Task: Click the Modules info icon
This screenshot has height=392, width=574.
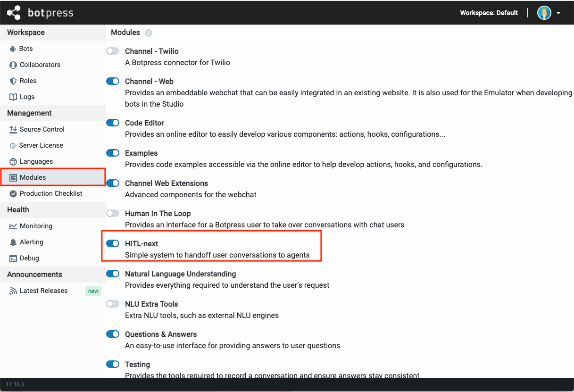Action: 148,33
